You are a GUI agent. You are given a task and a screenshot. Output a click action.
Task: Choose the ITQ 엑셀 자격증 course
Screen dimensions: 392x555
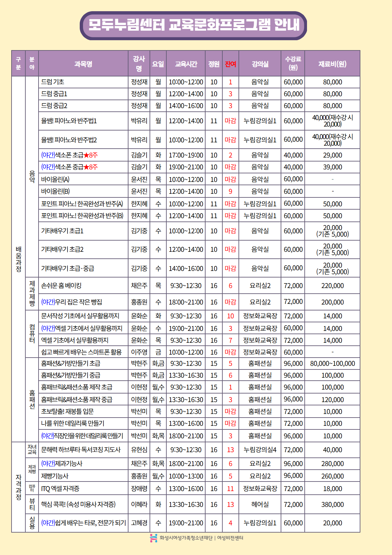coord(60,489)
